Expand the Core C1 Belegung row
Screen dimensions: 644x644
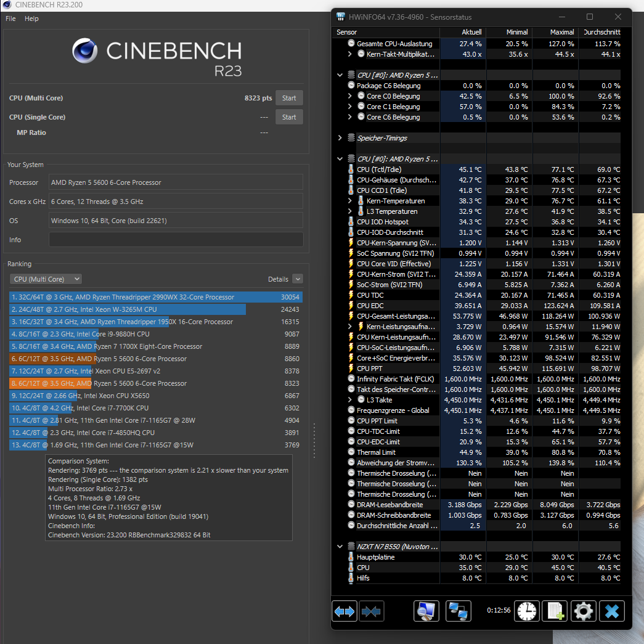pos(349,107)
